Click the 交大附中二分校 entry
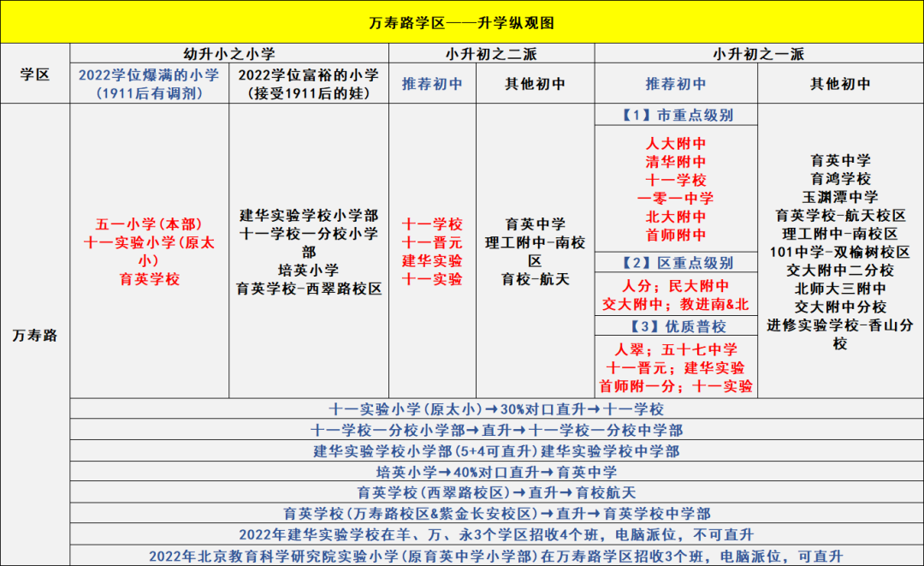Viewport: 924px width, 566px height. click(840, 270)
